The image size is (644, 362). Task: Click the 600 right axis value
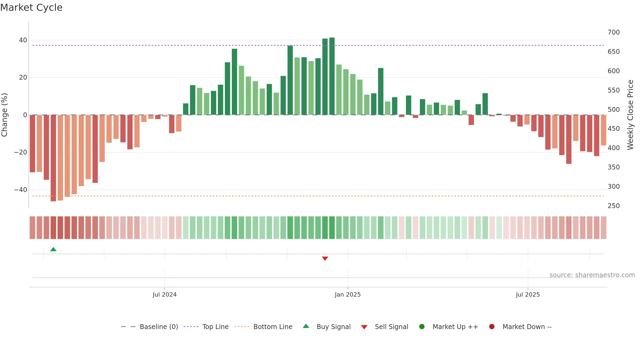614,71
